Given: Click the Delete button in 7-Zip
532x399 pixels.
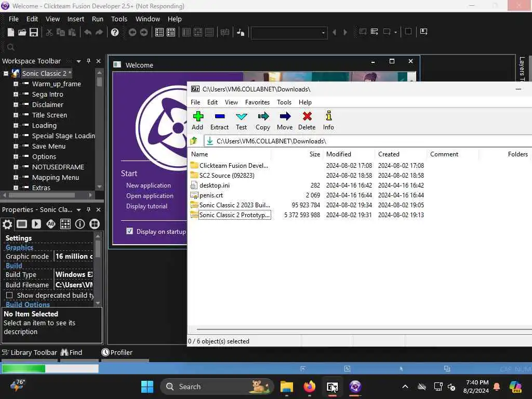Looking at the screenshot, I should 307,121.
